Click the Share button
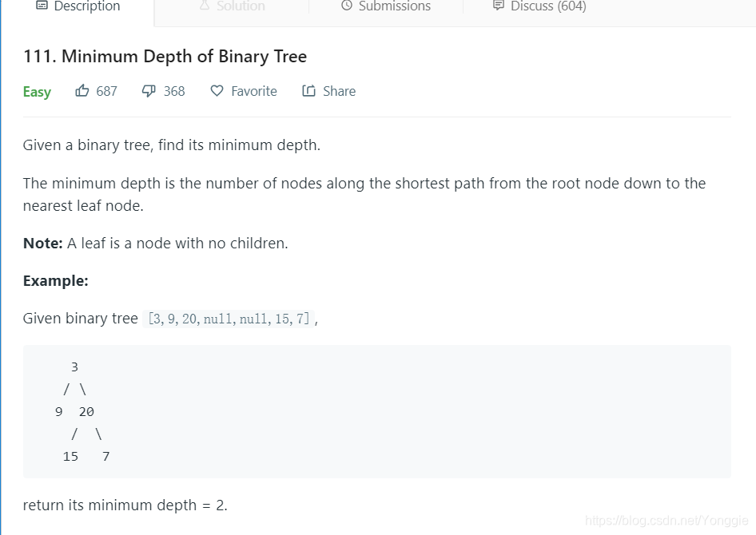This screenshot has width=756, height=535. pyautogui.click(x=328, y=90)
